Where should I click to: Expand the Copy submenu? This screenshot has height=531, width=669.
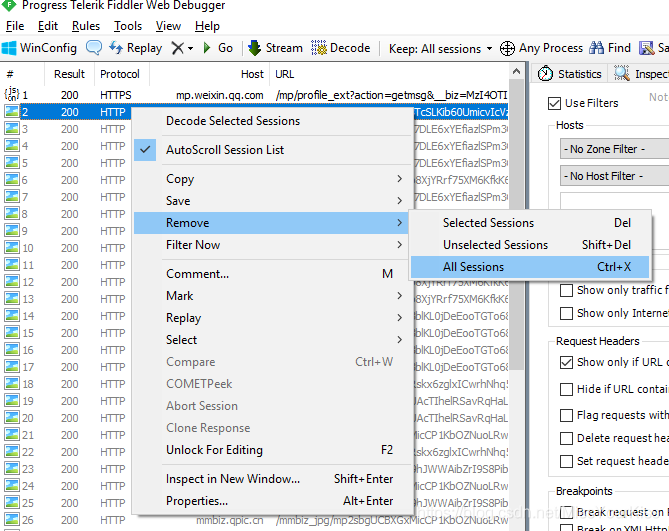[x=273, y=179]
